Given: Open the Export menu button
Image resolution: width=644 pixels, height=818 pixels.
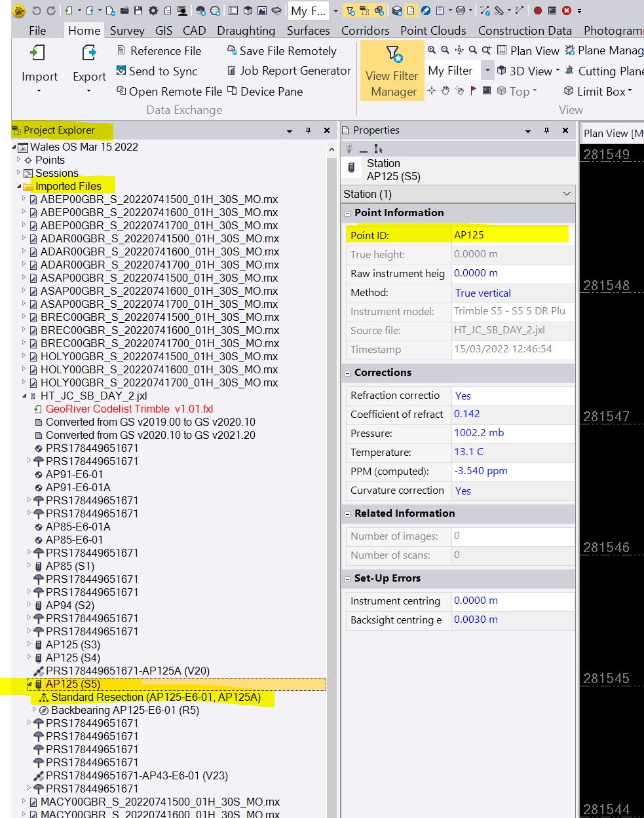Looking at the screenshot, I should click(x=89, y=69).
